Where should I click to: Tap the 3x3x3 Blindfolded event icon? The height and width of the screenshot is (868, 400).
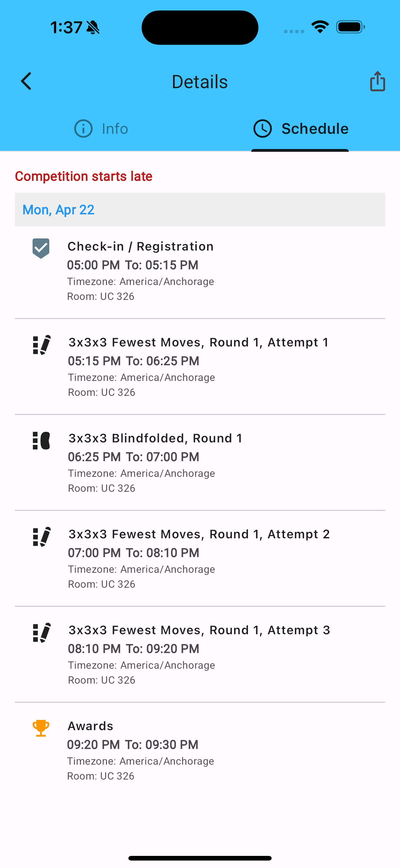click(42, 441)
